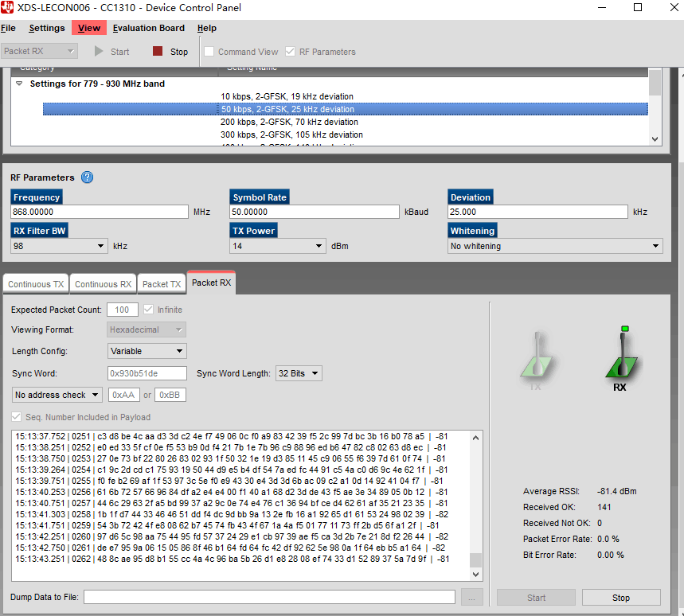Toggle the Infinite packet count checkbox
The image size is (684, 616).
click(148, 310)
